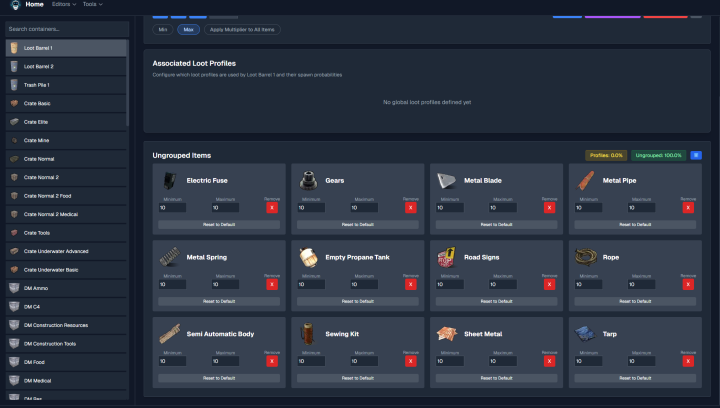Open the Home menu item

click(34, 4)
